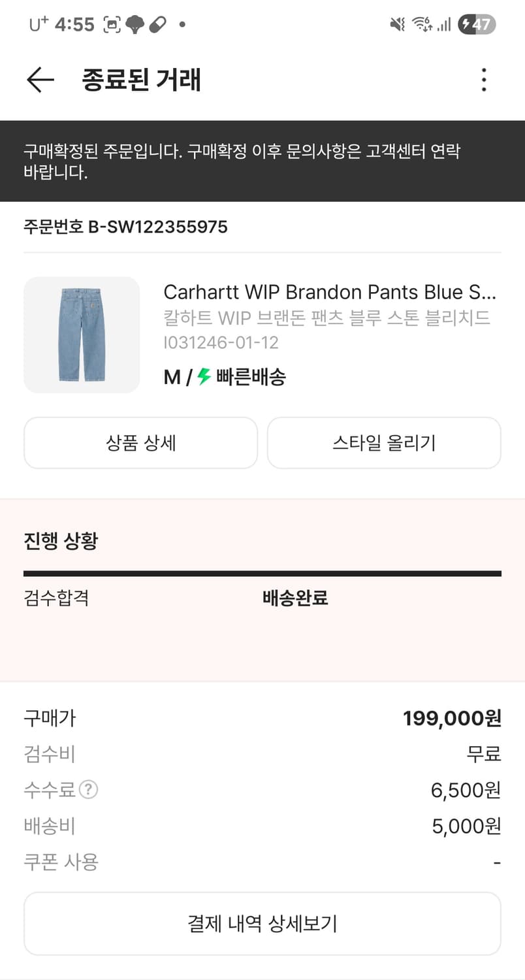
Task: Tap the purchase-confirmed notice banner
Action: 262,161
